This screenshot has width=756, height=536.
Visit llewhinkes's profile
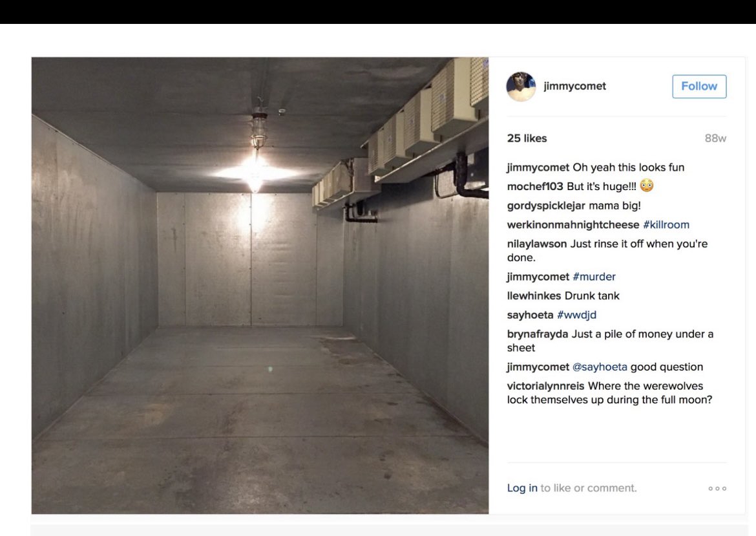click(x=534, y=295)
